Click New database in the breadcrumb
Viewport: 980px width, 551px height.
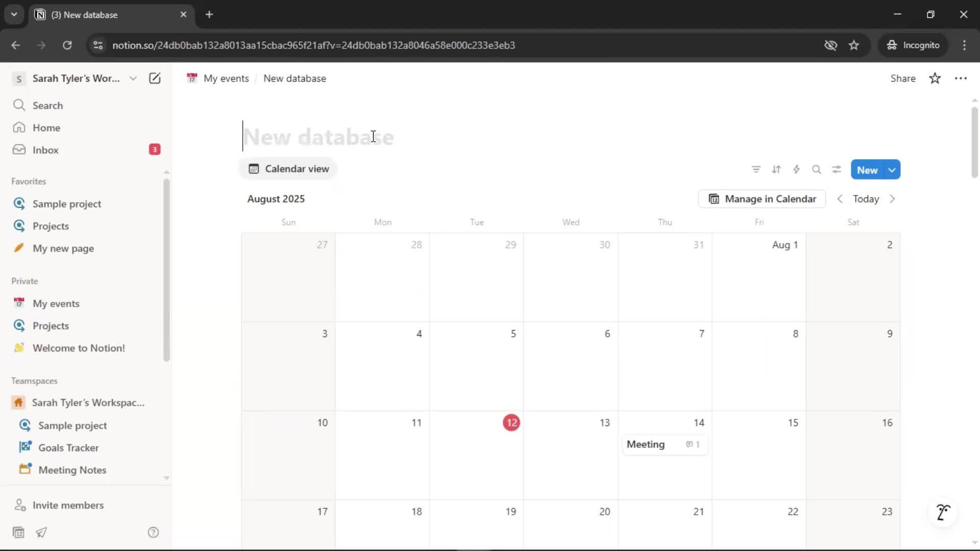295,78
